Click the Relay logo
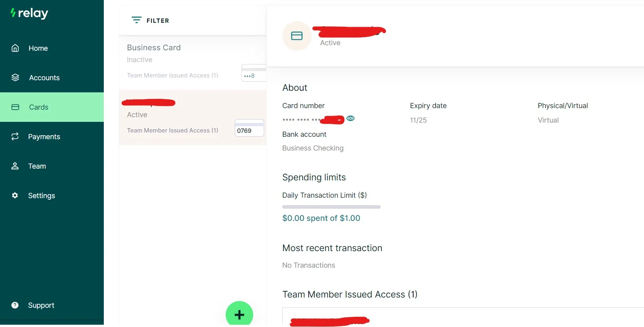This screenshot has width=644, height=327. 29,13
